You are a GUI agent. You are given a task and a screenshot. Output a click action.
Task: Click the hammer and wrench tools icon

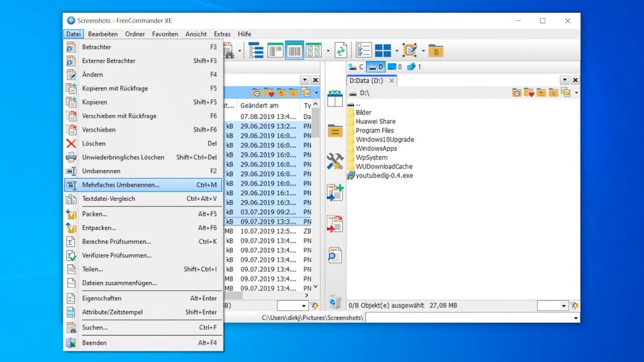coord(335,161)
